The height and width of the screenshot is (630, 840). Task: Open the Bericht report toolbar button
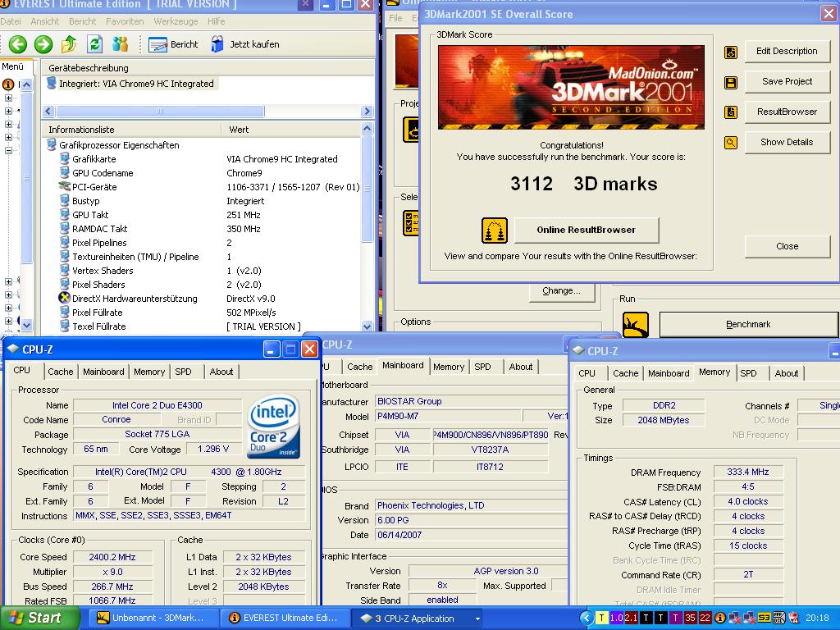pyautogui.click(x=173, y=44)
